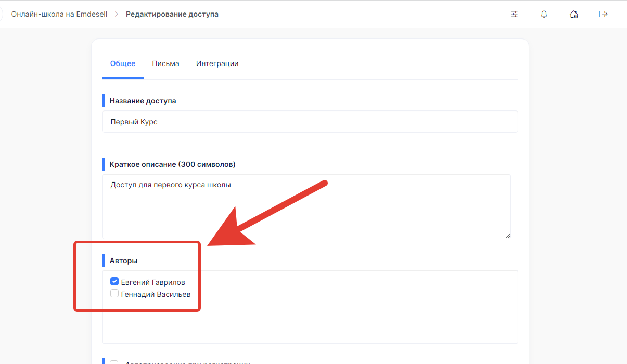The height and width of the screenshot is (364, 627).
Task: Tick the partially visible checkbox below authors list
Action: [x=114, y=362]
